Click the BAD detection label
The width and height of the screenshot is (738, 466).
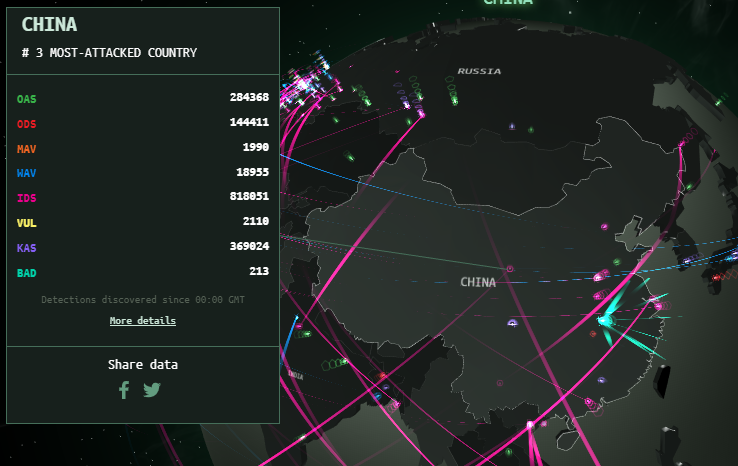pyautogui.click(x=26, y=272)
